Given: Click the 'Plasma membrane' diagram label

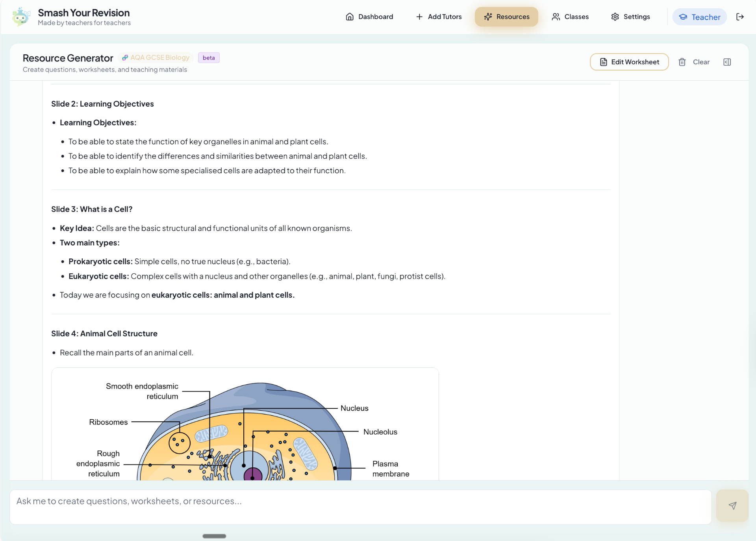Looking at the screenshot, I should coord(391,469).
